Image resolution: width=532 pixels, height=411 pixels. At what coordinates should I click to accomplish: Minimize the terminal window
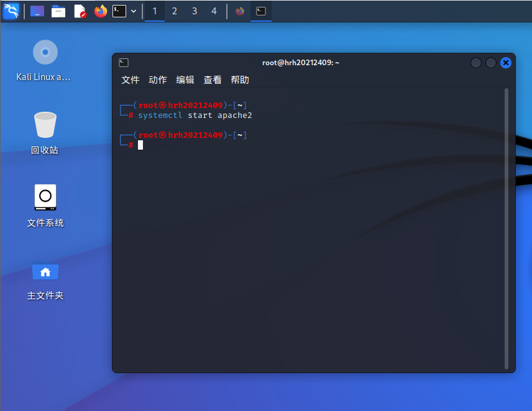click(x=476, y=63)
